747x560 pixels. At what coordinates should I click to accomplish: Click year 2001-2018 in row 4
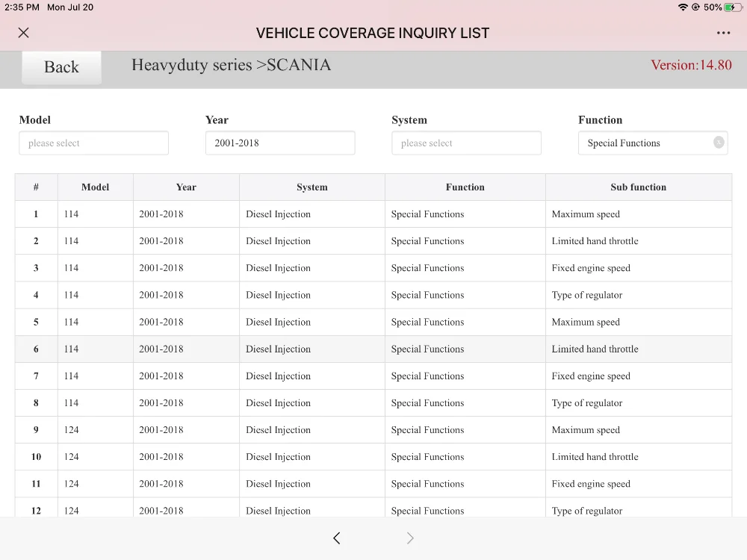(x=161, y=295)
